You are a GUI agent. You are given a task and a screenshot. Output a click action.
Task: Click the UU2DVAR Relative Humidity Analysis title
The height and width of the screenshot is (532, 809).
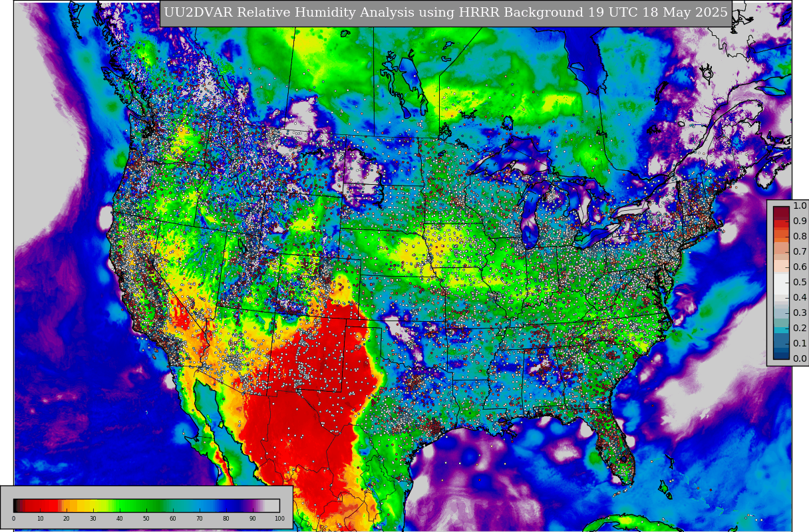(446, 13)
